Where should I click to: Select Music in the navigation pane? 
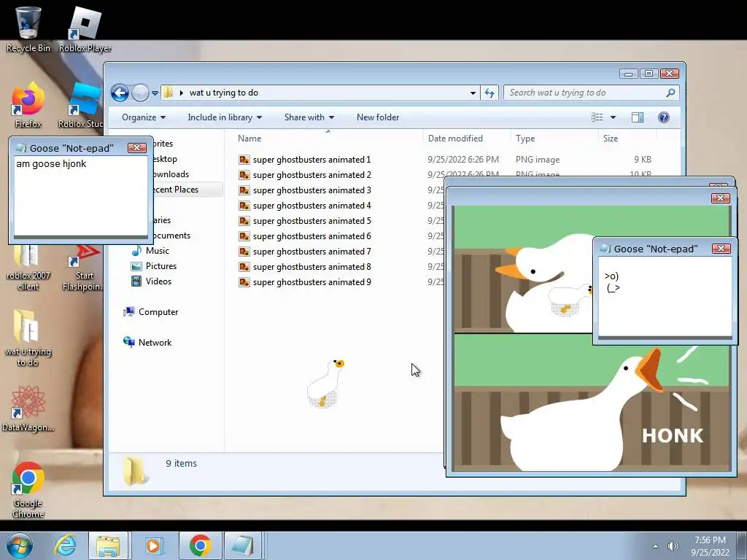(x=150, y=251)
